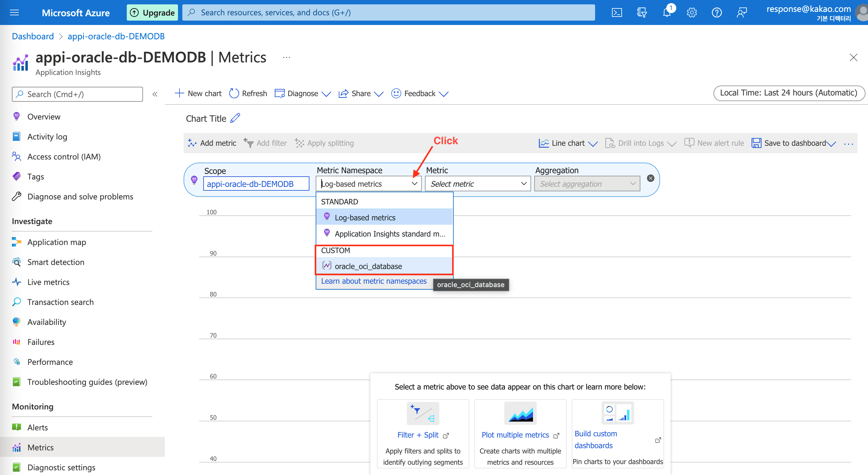Image resolution: width=868 pixels, height=475 pixels.
Task: Click Refresh button in toolbar
Action: pos(247,93)
